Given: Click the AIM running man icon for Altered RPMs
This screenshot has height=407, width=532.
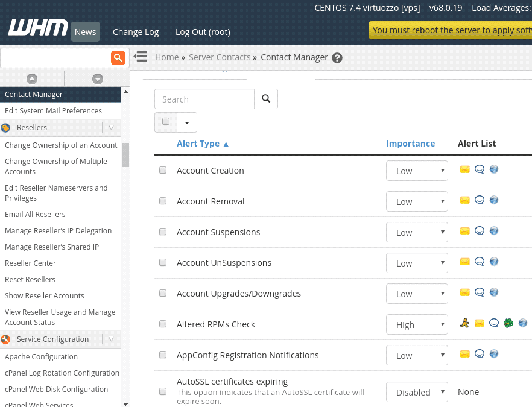Looking at the screenshot, I should [x=464, y=323].
